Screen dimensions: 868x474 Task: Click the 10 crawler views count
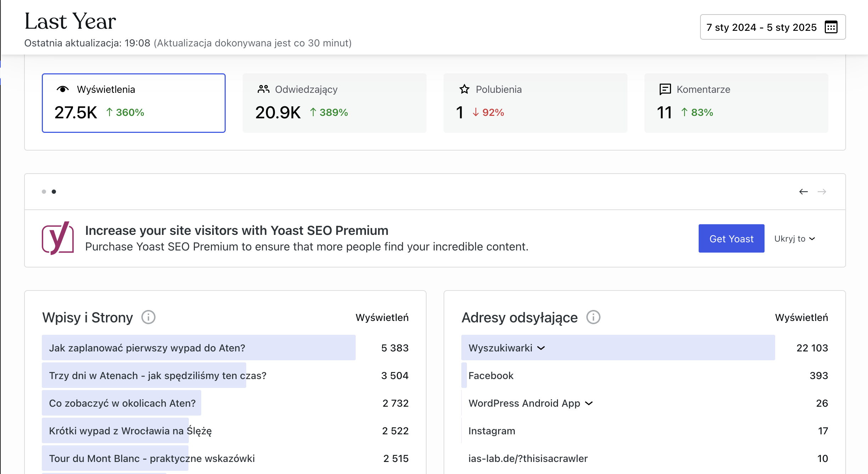823,458
